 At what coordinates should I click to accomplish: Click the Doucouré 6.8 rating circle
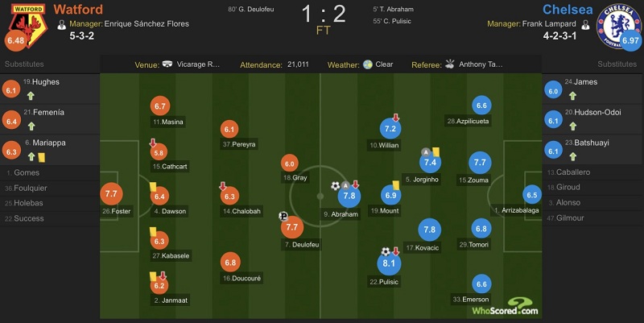(230, 262)
